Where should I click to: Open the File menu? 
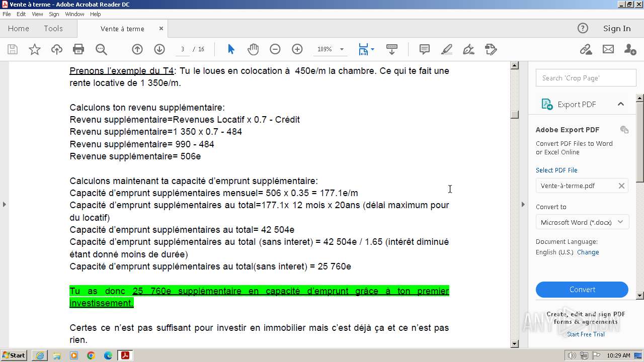[7, 14]
